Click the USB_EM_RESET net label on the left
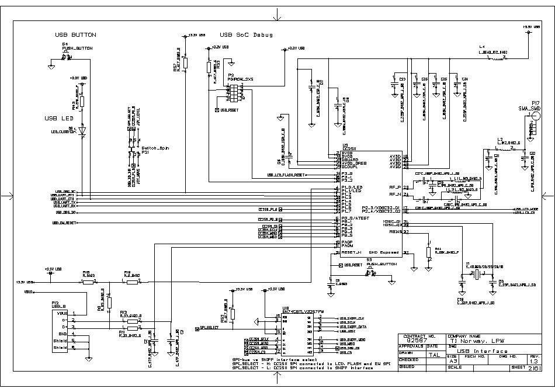This screenshot has width=555, height=392. [x=64, y=223]
